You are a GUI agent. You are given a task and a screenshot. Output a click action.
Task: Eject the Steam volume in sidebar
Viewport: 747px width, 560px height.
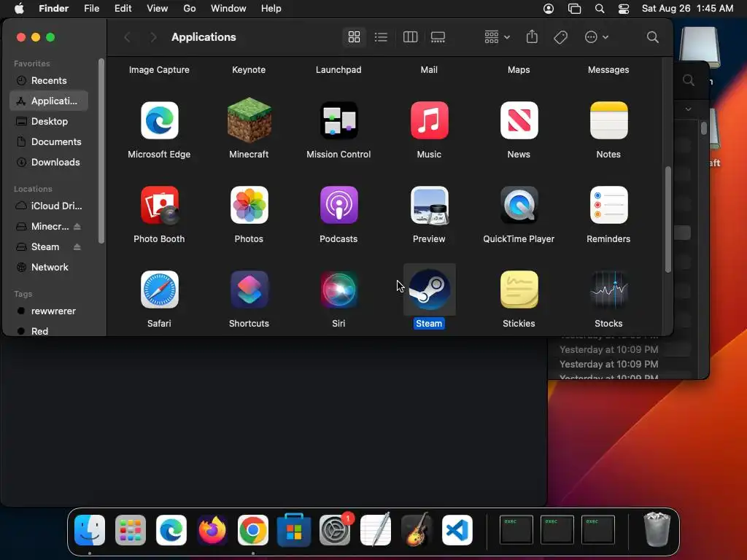pyautogui.click(x=77, y=247)
